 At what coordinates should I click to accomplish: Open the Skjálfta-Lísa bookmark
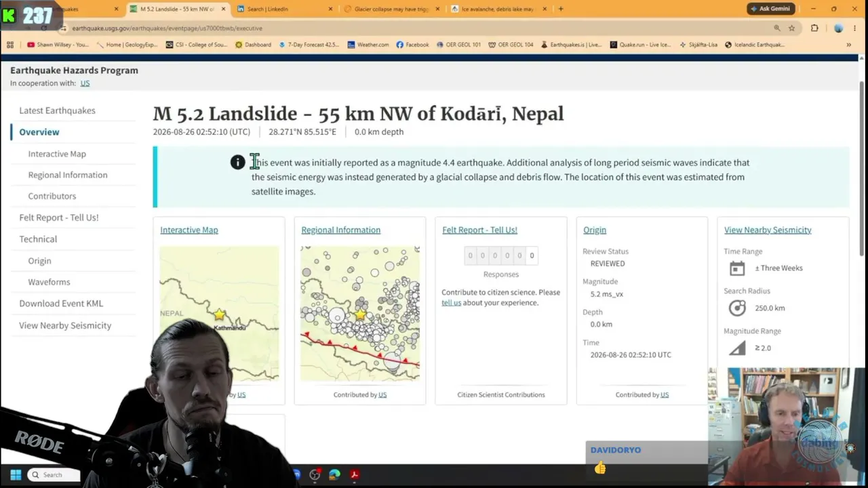click(x=698, y=45)
